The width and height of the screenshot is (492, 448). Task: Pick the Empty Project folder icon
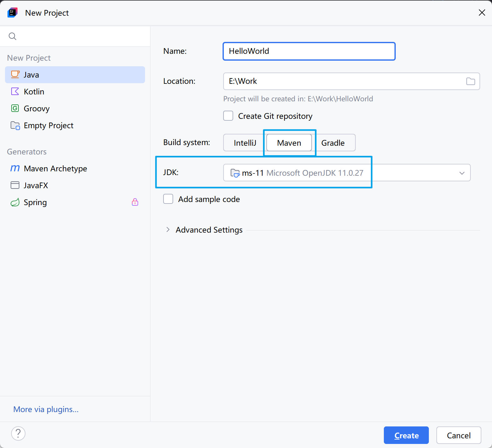click(x=15, y=125)
